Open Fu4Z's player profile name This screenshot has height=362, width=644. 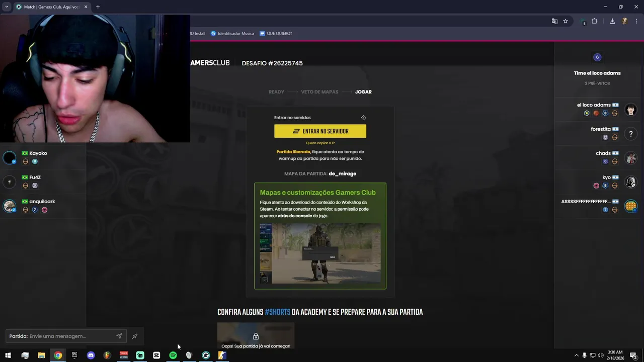(x=35, y=177)
